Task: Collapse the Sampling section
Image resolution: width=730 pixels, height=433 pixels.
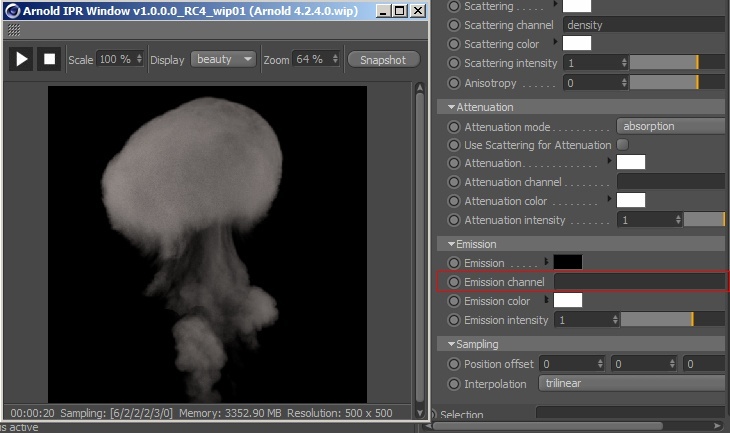Action: [451, 344]
